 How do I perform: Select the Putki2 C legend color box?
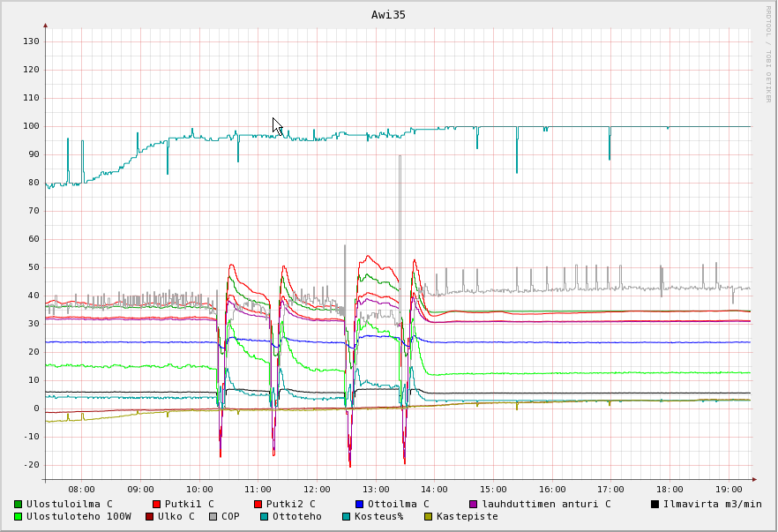(x=258, y=504)
